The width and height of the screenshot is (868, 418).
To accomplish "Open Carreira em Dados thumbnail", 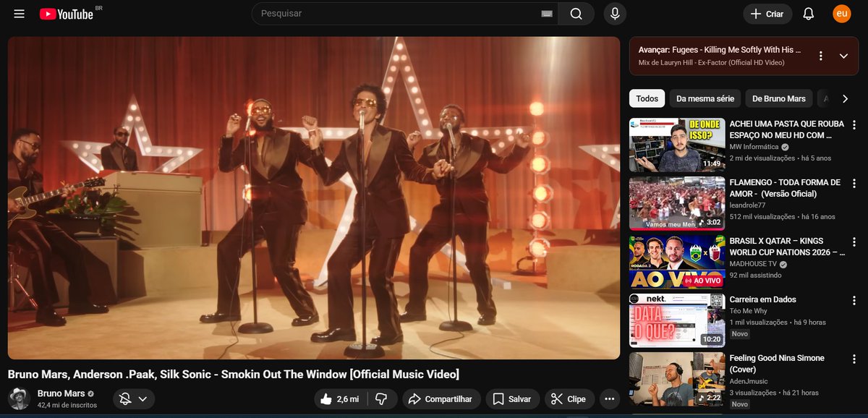I will [677, 320].
